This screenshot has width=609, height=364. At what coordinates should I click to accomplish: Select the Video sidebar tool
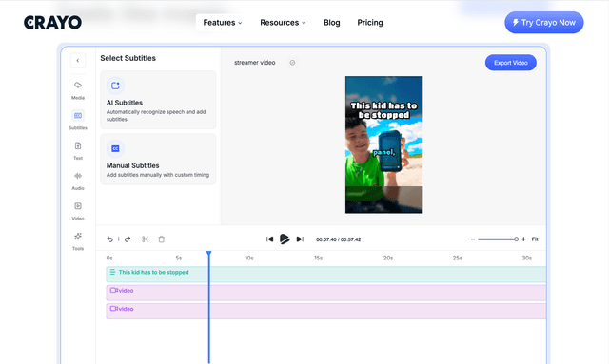pos(78,211)
